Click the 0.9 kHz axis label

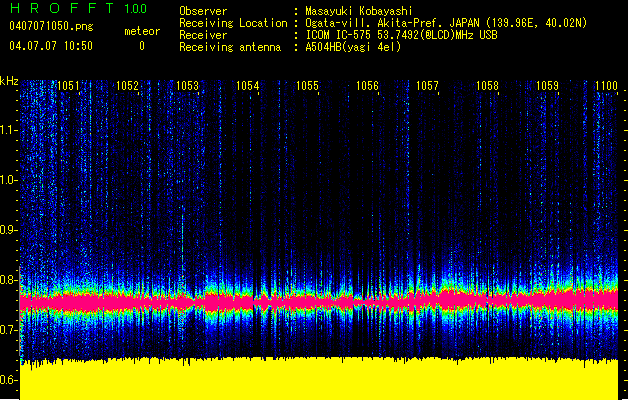coord(9,230)
